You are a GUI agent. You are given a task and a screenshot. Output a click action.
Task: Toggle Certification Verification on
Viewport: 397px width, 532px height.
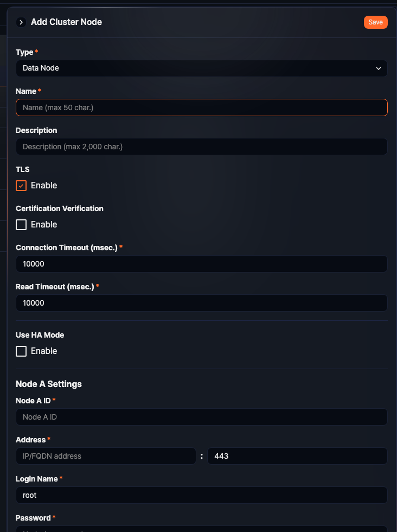(21, 224)
